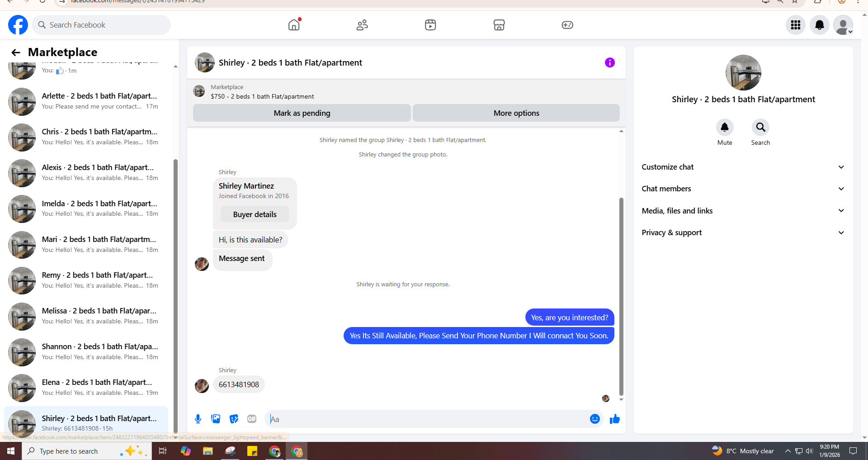Go to the Home feed icon
Viewport: 868px width, 460px height.
tap(294, 25)
